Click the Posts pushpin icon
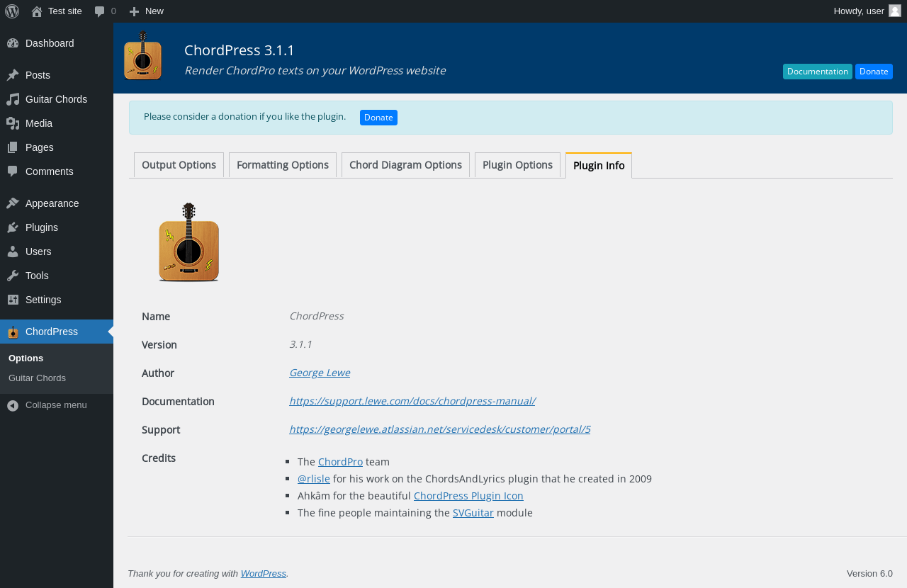 pos(13,75)
